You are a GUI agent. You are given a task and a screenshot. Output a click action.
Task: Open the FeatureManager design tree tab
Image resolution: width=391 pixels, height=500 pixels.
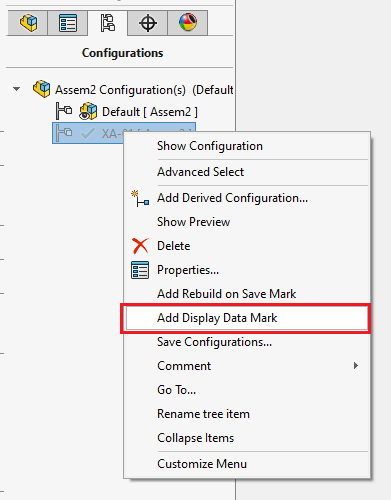(28, 23)
